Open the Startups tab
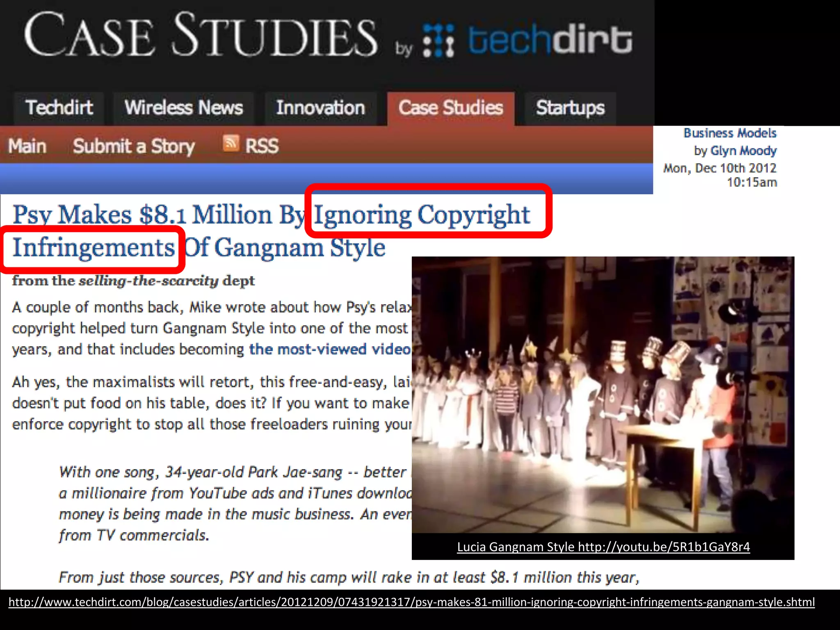The image size is (840, 630). tap(570, 108)
